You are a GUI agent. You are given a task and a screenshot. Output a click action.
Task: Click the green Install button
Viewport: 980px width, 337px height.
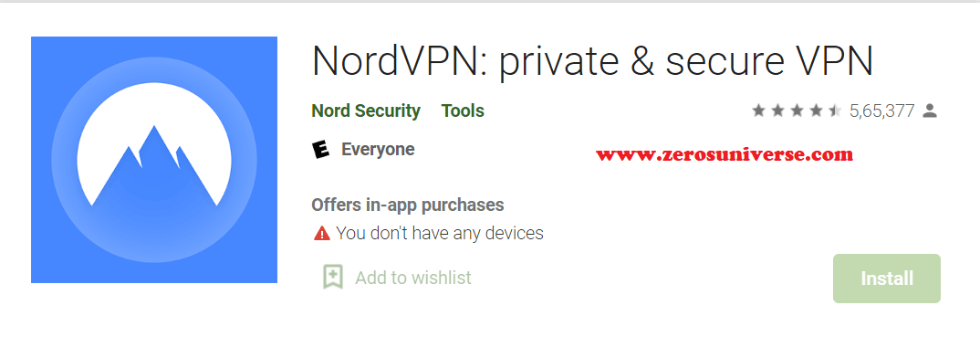(x=886, y=279)
